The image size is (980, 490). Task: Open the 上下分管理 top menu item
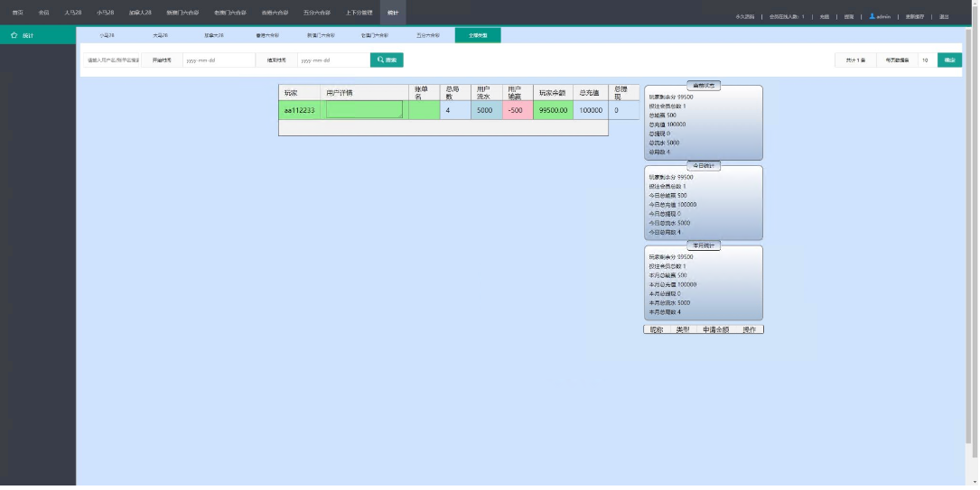(359, 13)
